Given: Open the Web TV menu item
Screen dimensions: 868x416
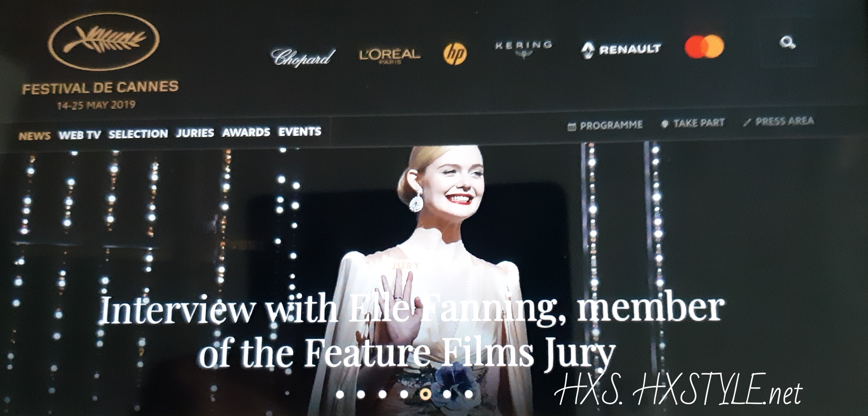Looking at the screenshot, I should point(80,135).
